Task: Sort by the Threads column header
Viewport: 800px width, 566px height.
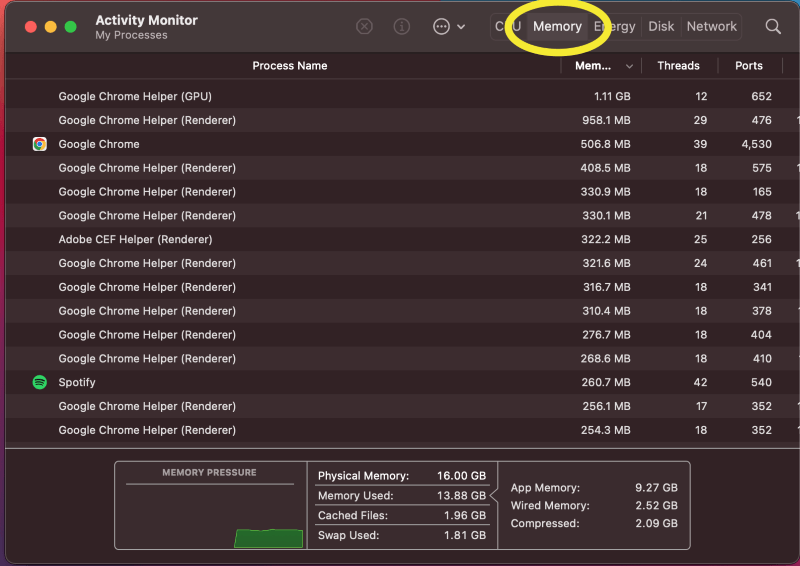Action: click(678, 65)
